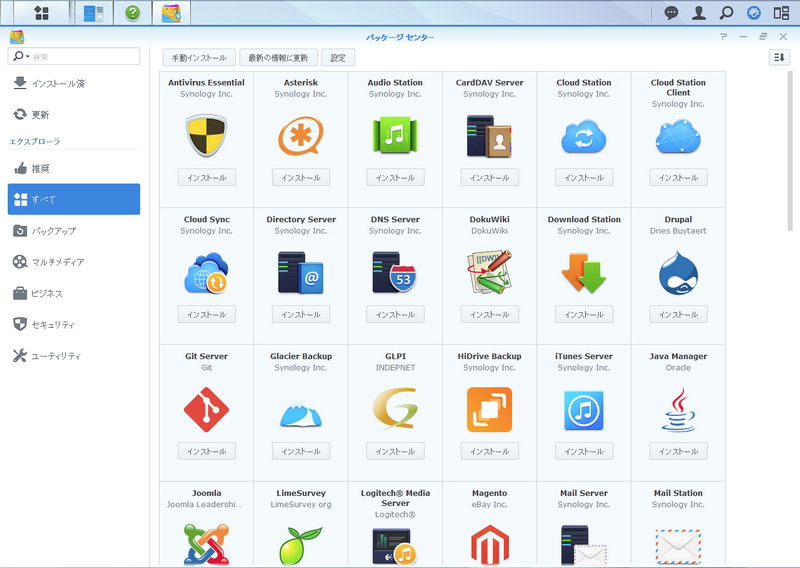Click the Joomla icon
The image size is (800, 568).
[x=206, y=544]
